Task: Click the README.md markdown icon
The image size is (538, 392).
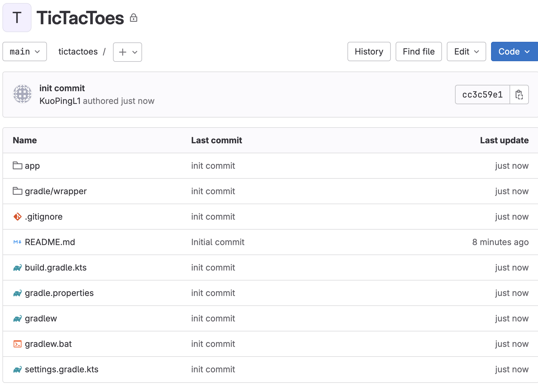Action: click(x=18, y=242)
